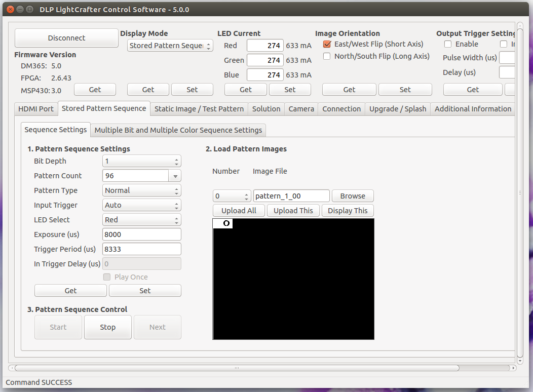This screenshot has height=392, width=533.
Task: Click the Display This button
Action: (x=348, y=211)
